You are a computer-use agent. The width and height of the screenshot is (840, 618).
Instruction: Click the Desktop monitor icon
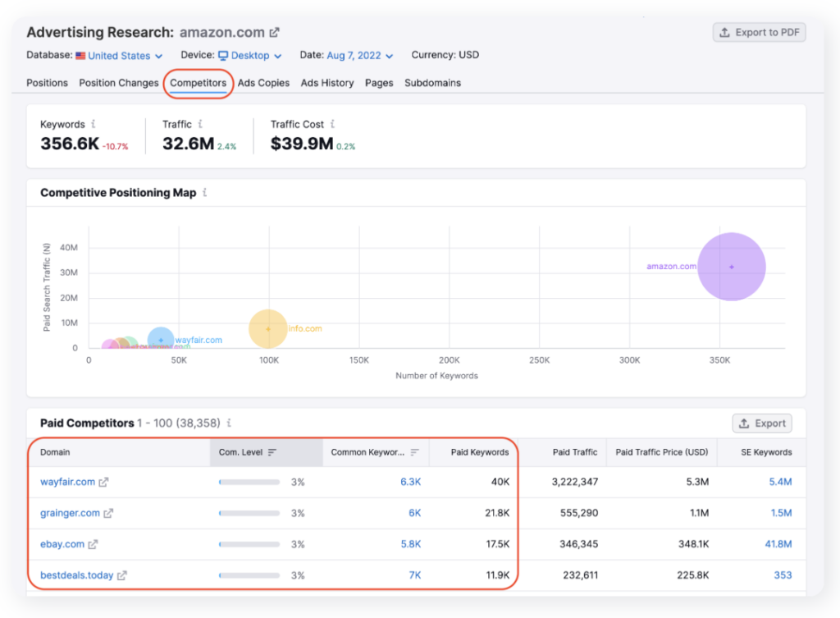[223, 56]
